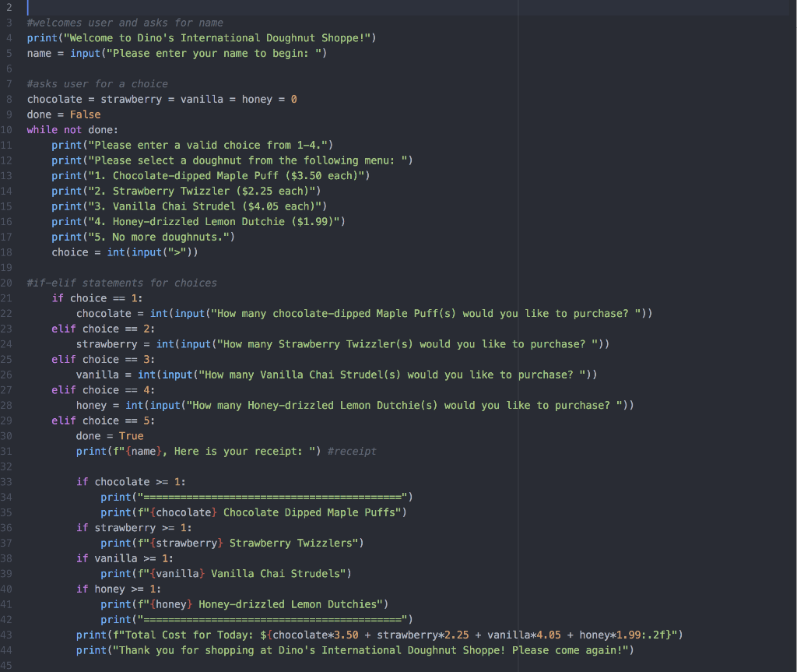Click the comment '#welcomes user and asks for name'
This screenshot has width=797, height=672.
125,23
